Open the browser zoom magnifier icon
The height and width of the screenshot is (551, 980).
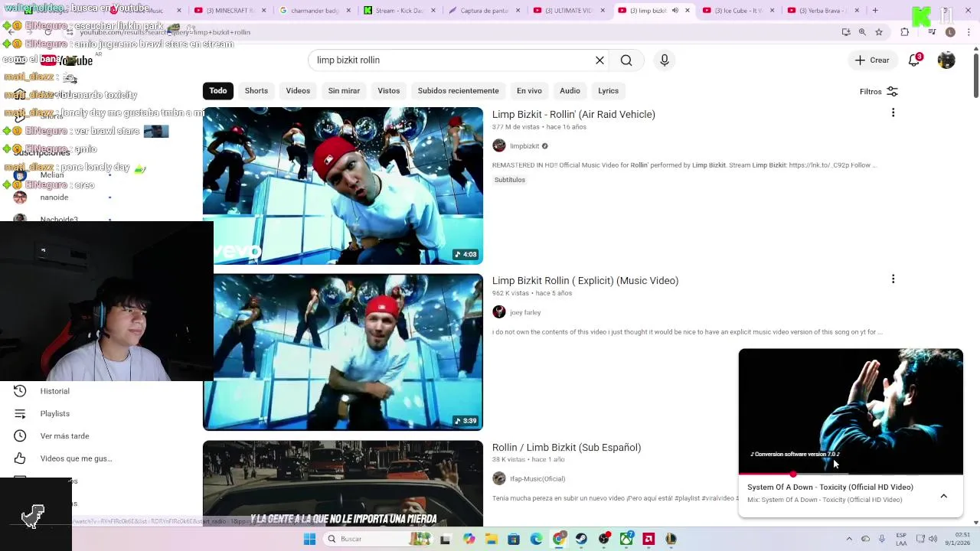tap(862, 32)
